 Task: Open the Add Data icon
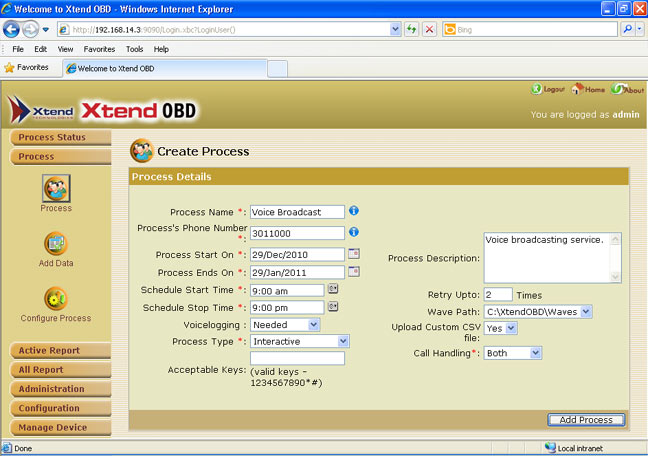[x=56, y=244]
